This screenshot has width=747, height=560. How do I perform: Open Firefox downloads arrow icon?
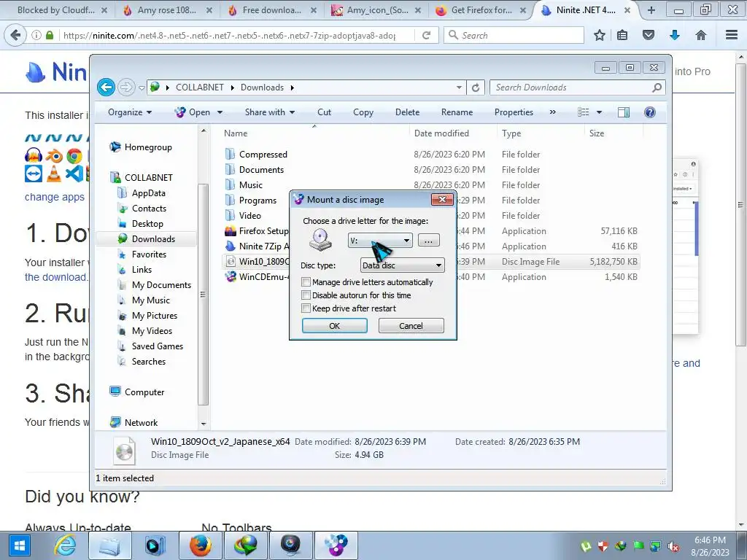click(675, 35)
